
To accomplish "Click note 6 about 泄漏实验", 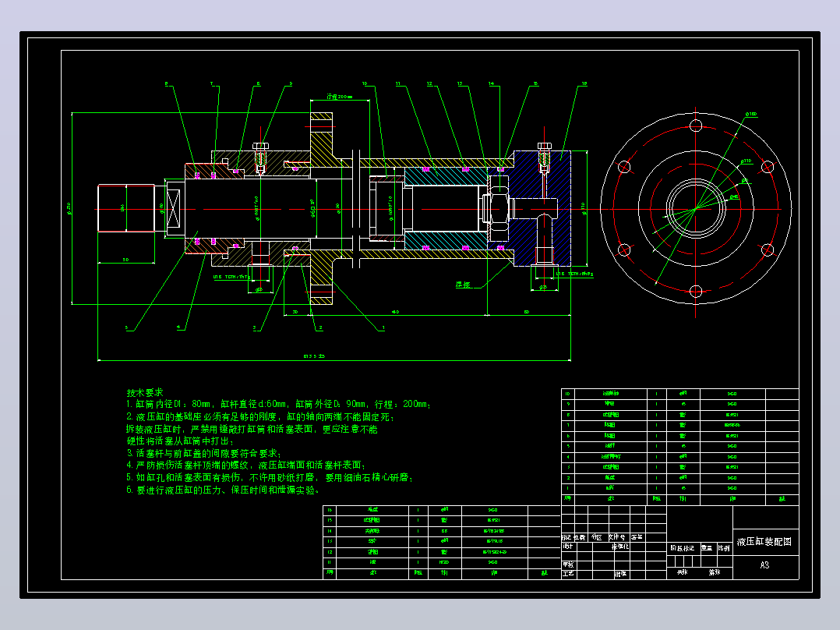I will [x=223, y=490].
